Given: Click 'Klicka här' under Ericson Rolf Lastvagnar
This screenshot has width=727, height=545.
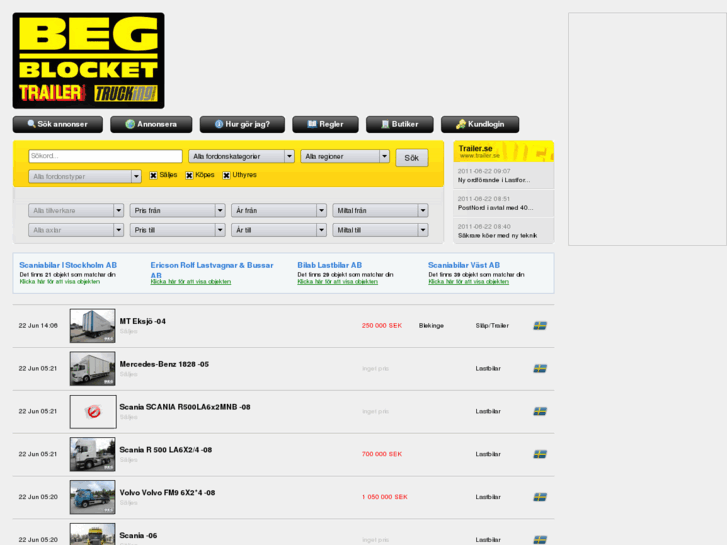Looking at the screenshot, I should pos(191,282).
